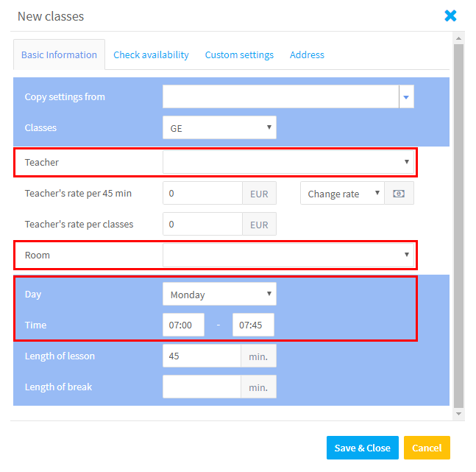Open the Classes dropdown showing GE

pyautogui.click(x=219, y=127)
